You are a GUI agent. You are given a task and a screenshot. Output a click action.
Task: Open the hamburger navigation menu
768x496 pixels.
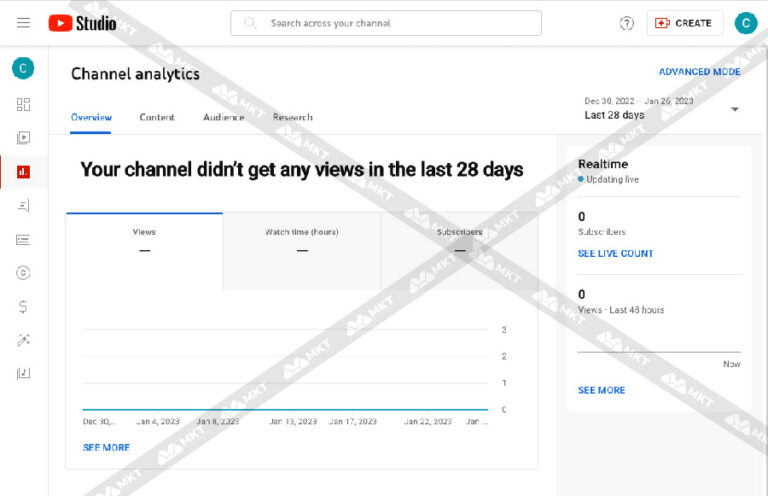(x=23, y=23)
